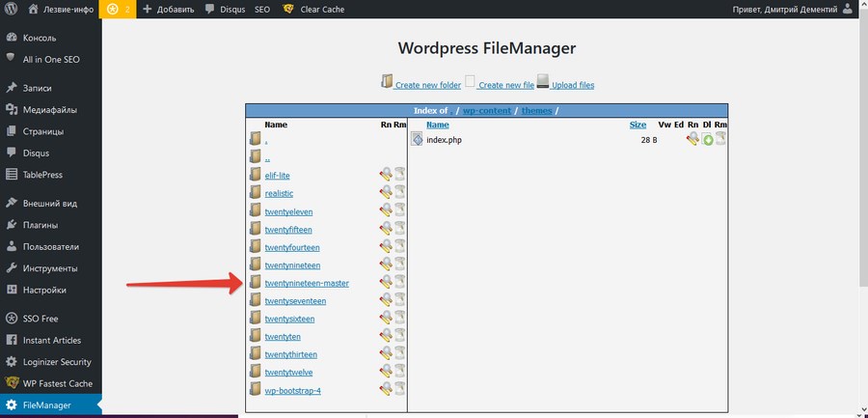Click remove icon for twentyseventeen folder
This screenshot has height=418, width=868.
[399, 300]
